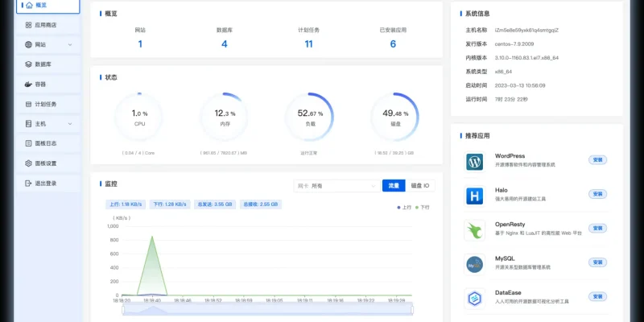Image resolution: width=644 pixels, height=322 pixels.
Task: Click the 内核版本 3.10.0 kernel value
Action: [x=526, y=58]
